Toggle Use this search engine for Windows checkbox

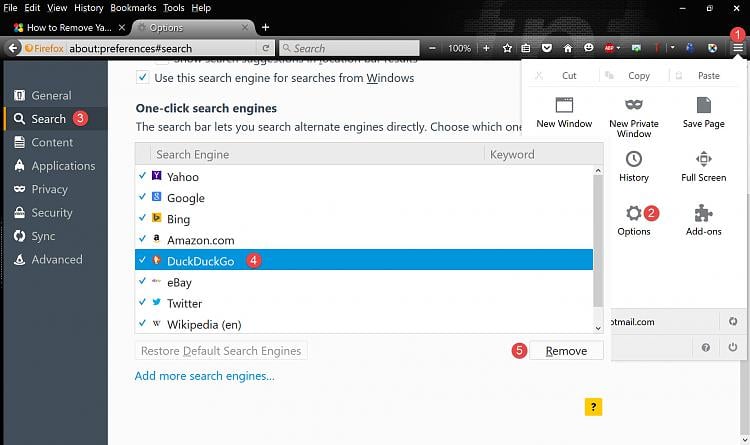[143, 78]
